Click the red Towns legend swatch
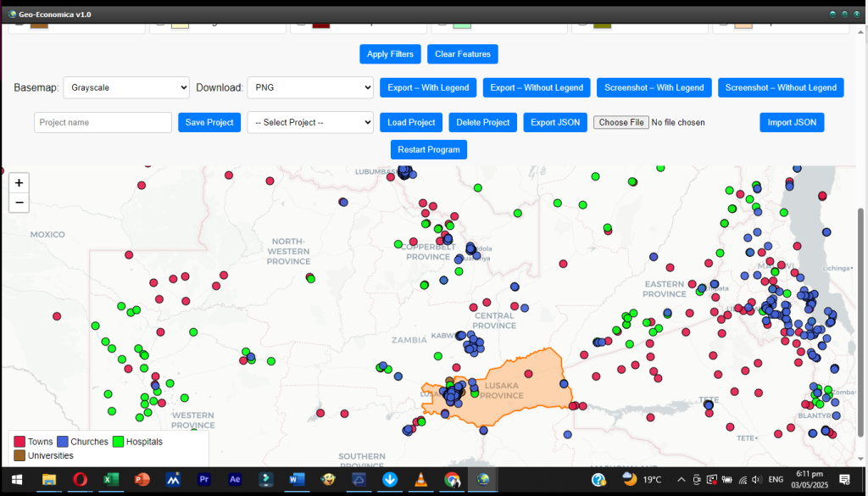Image resolution: width=868 pixels, height=496 pixels. (19, 442)
